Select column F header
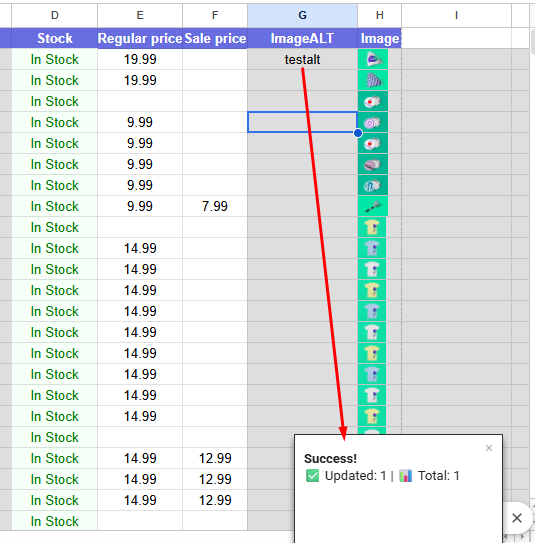 (x=215, y=15)
